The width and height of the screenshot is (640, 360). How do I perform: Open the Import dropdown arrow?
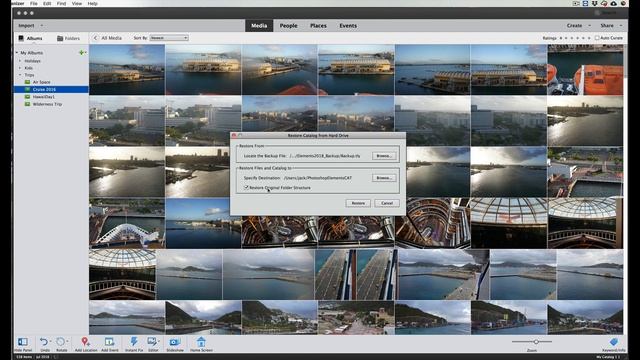tap(42, 26)
